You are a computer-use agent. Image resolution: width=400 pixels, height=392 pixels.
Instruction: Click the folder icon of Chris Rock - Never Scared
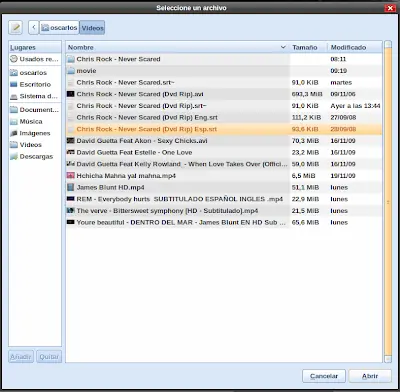[71, 59]
